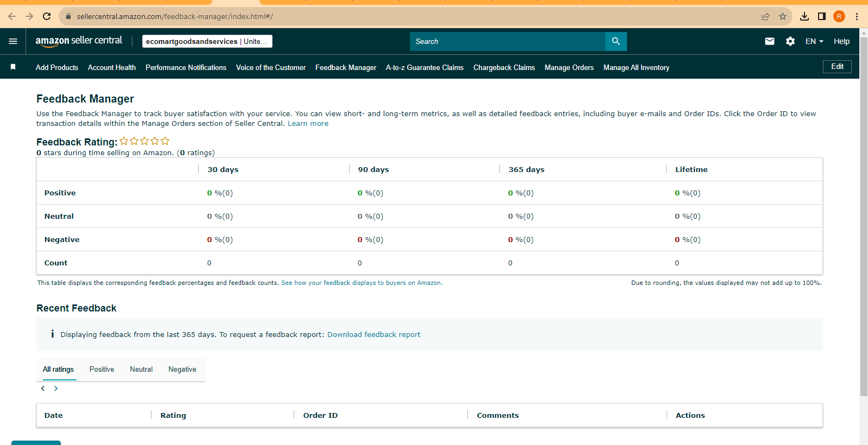This screenshot has width=868, height=445.
Task: Open the ecomartgoodsandservices account switcher
Action: point(207,41)
